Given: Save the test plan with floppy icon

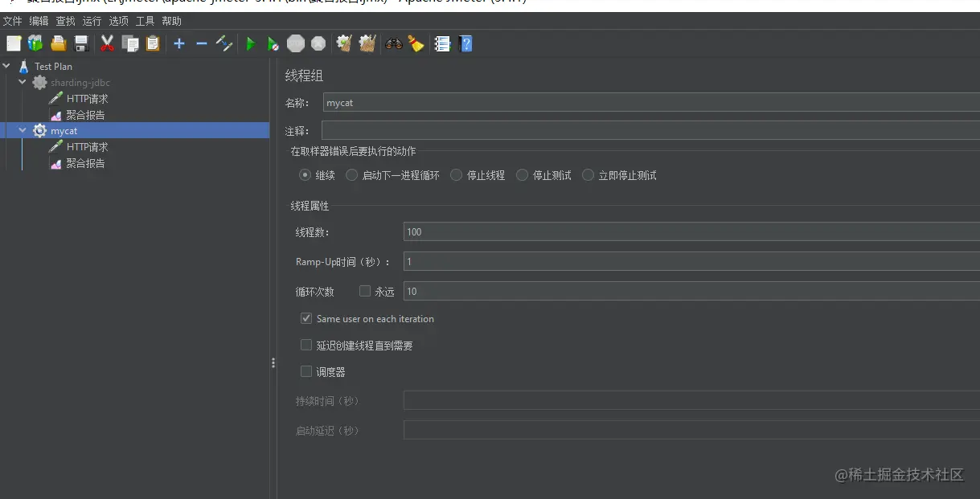Looking at the screenshot, I should (x=81, y=43).
